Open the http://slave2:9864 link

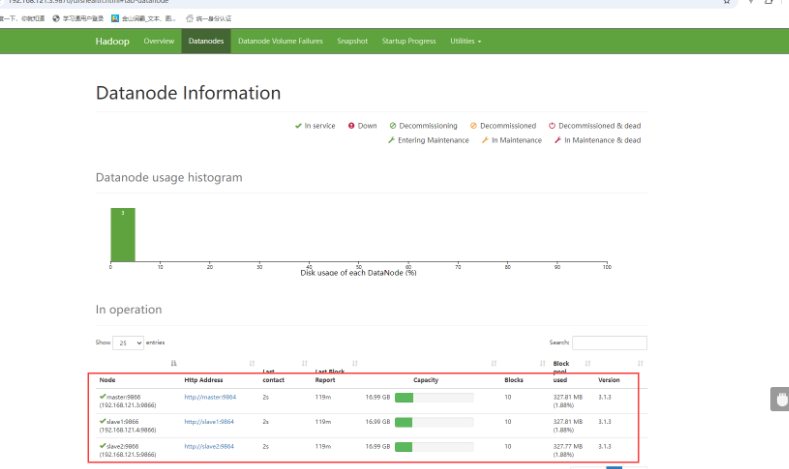[208, 446]
